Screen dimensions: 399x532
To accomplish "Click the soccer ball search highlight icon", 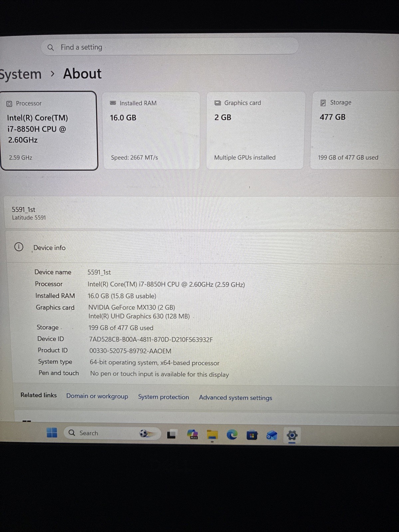I will (146, 434).
